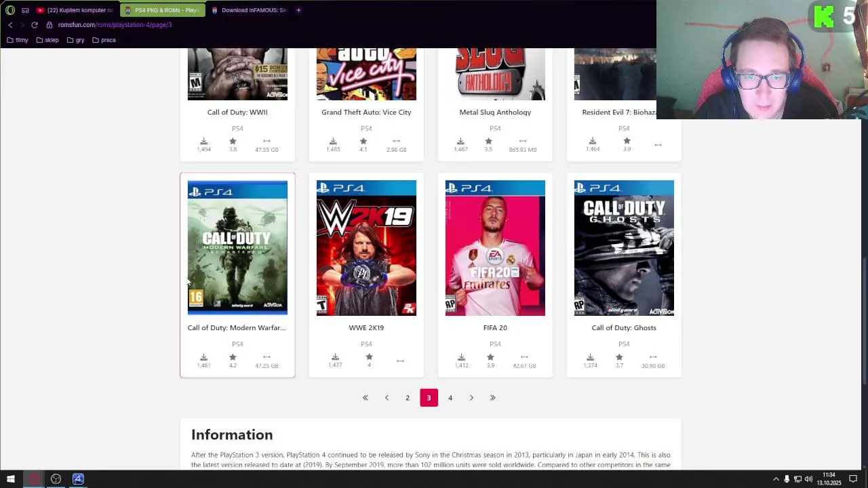
Task: Open a new browser tab
Action: pyautogui.click(x=298, y=10)
